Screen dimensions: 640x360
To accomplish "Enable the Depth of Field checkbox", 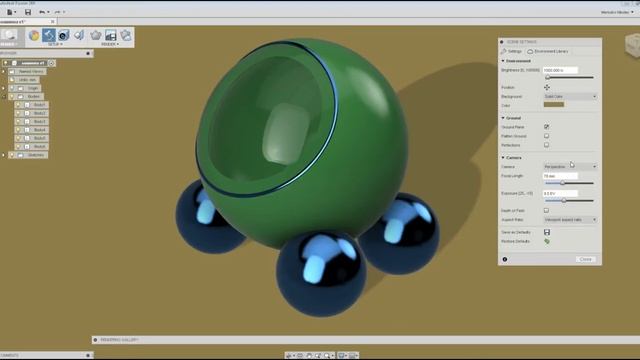I will point(547,211).
